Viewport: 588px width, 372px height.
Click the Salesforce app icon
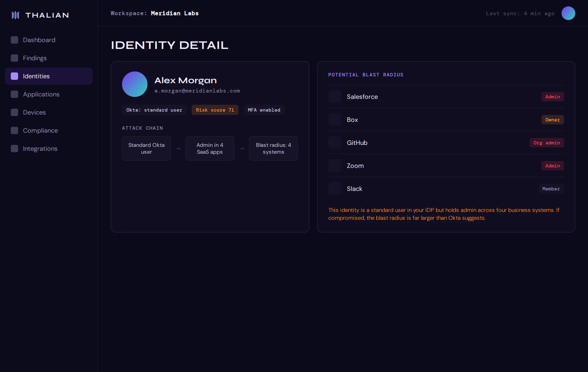point(335,97)
